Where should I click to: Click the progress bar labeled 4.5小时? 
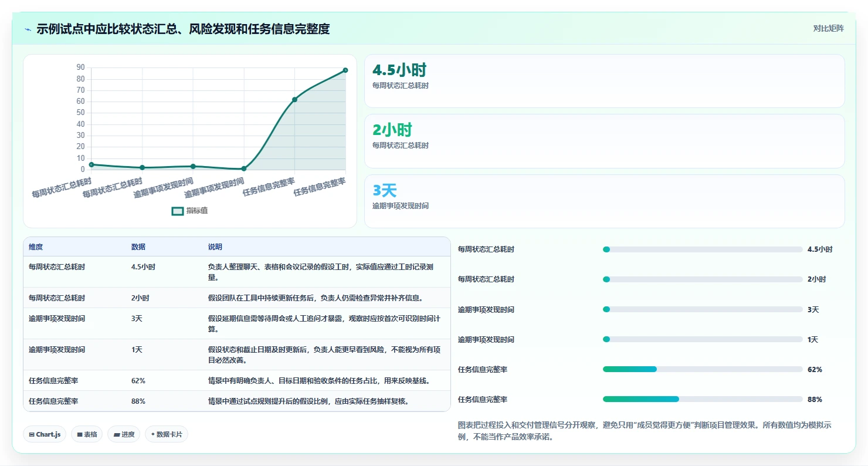pos(703,249)
